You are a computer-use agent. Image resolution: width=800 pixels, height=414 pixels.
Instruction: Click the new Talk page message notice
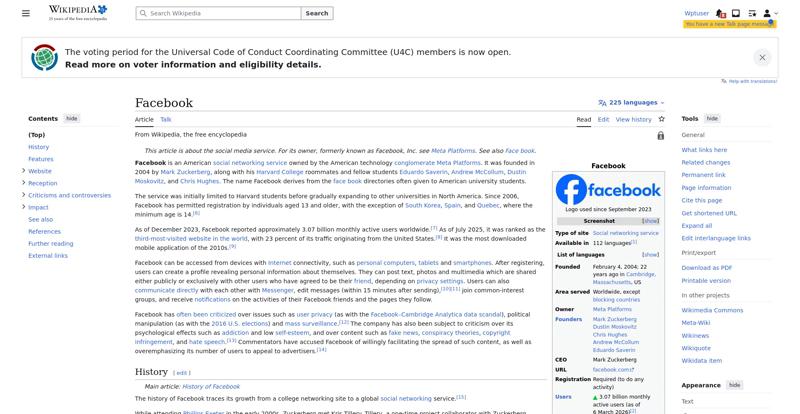click(729, 24)
